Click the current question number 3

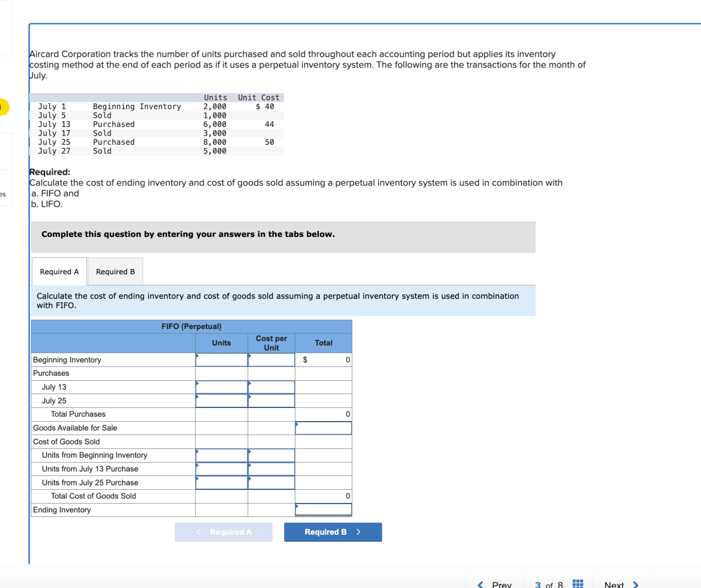(x=538, y=584)
